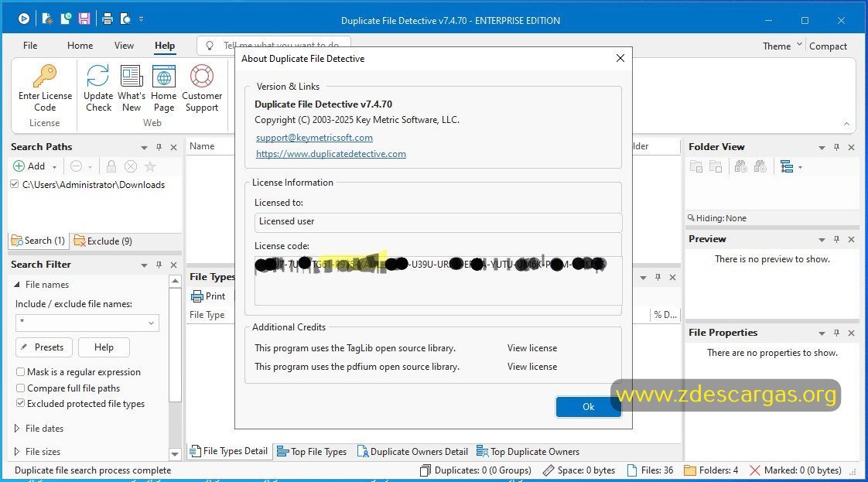Pin the Search Filter panel
868x482 pixels.
[159, 265]
